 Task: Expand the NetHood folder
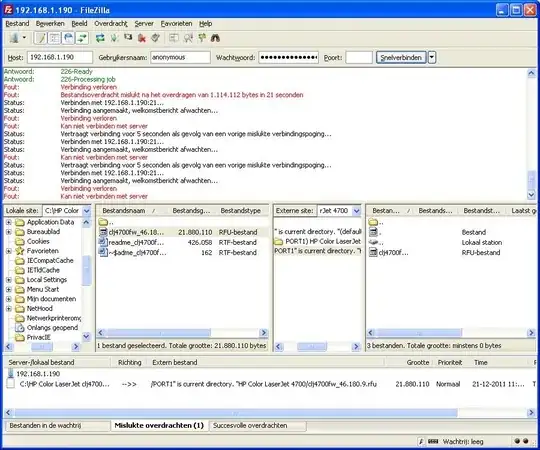point(9,308)
